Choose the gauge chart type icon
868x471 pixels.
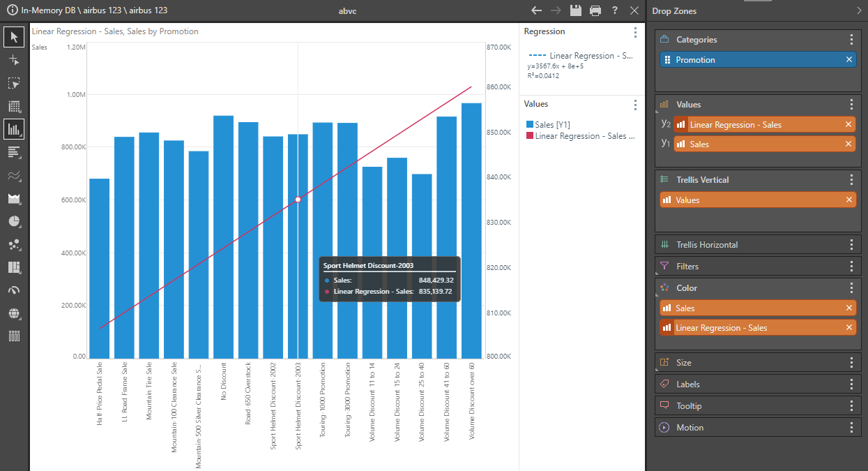pyautogui.click(x=14, y=290)
